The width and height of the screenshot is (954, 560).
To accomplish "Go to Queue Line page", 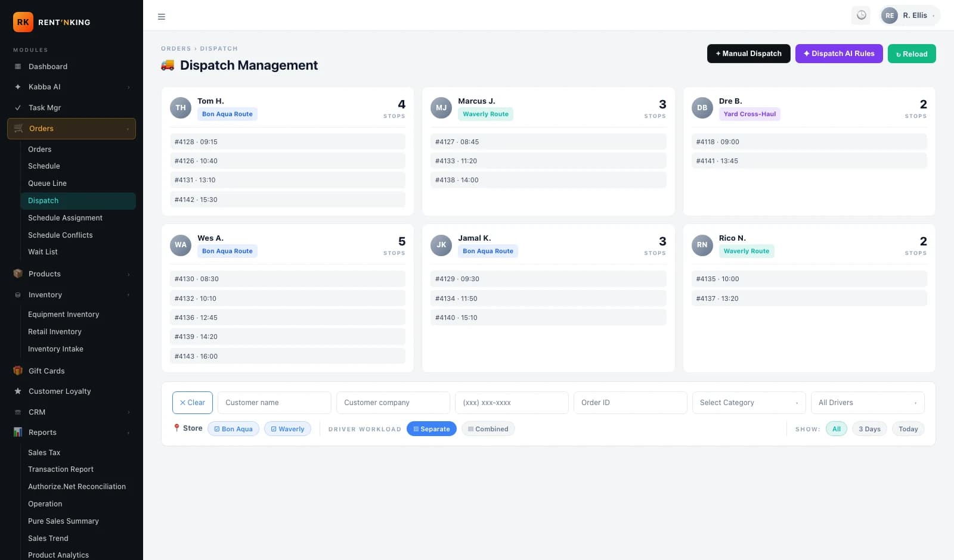I will point(47,183).
